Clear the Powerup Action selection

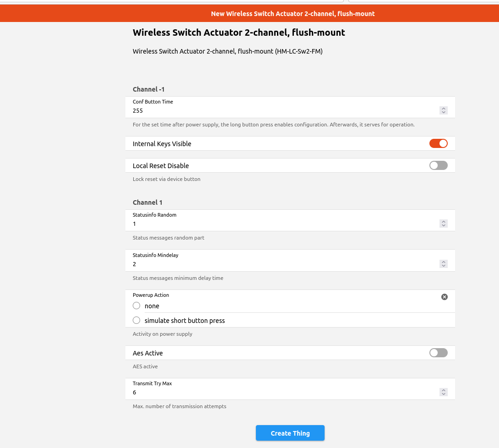pos(444,297)
